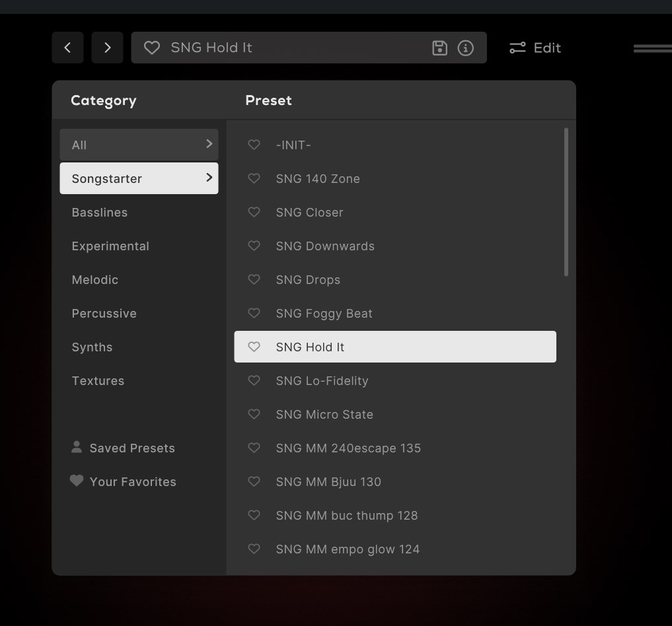Choose the -INIT- preset
The height and width of the screenshot is (626, 672).
(293, 145)
